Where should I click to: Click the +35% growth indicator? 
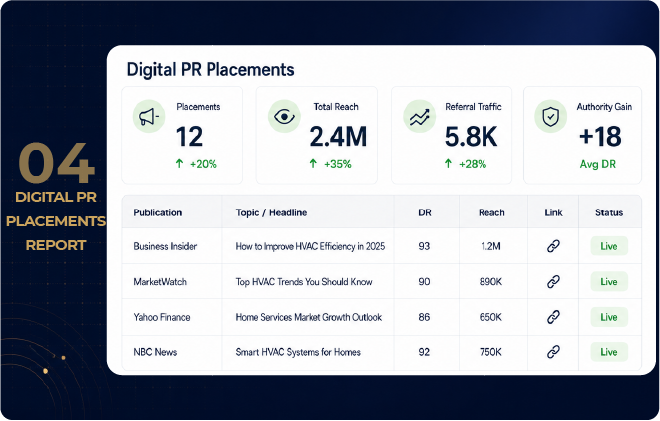[330, 164]
